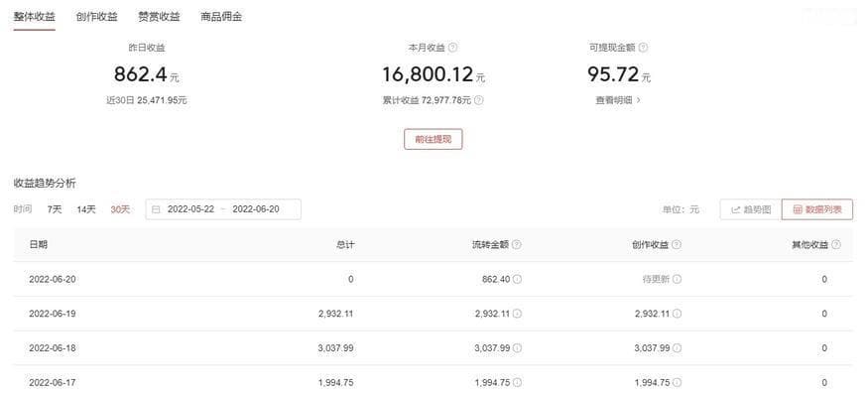Click the date cell 2022-06-17
Screen dimensions: 868x397
(x=53, y=382)
